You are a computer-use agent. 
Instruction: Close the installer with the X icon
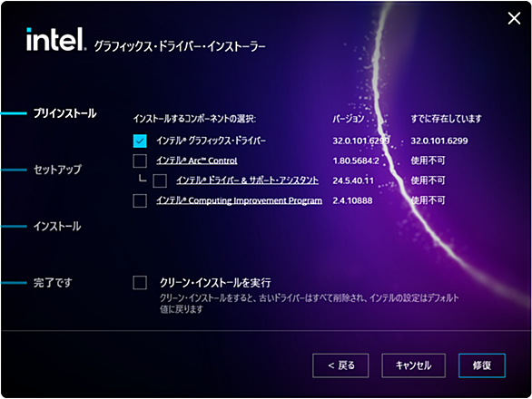515,18
